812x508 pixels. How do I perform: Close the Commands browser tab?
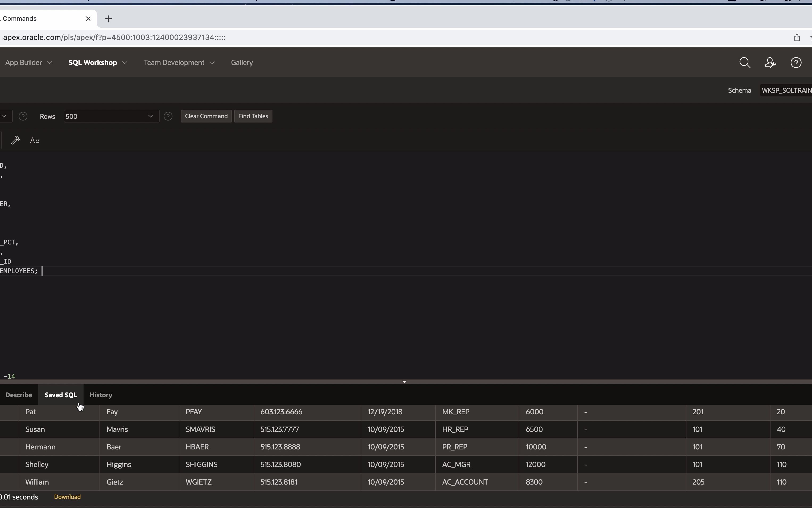pyautogui.click(x=88, y=19)
